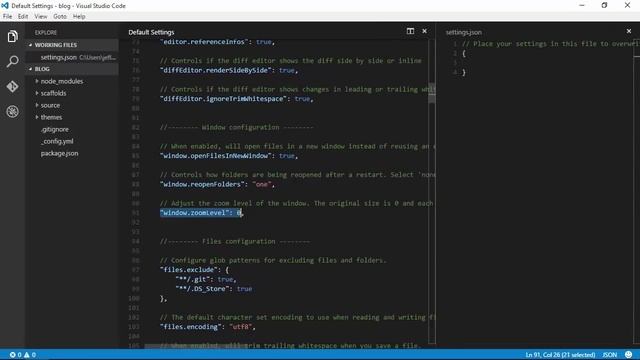640x360 pixels.
Task: Open the _config.yml file
Action: pos(57,141)
